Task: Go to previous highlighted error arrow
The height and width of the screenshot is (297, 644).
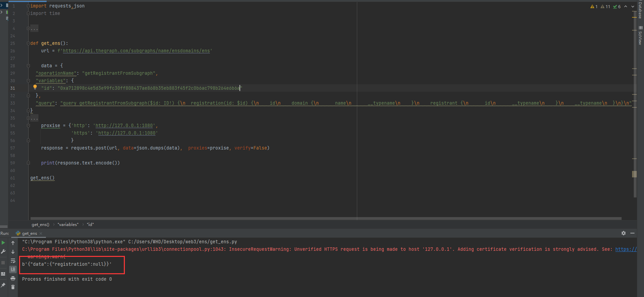Action: 626,6
